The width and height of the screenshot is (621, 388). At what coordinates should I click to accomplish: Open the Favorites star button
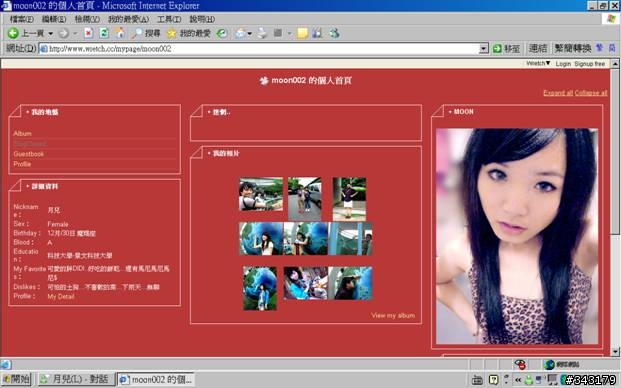point(189,33)
